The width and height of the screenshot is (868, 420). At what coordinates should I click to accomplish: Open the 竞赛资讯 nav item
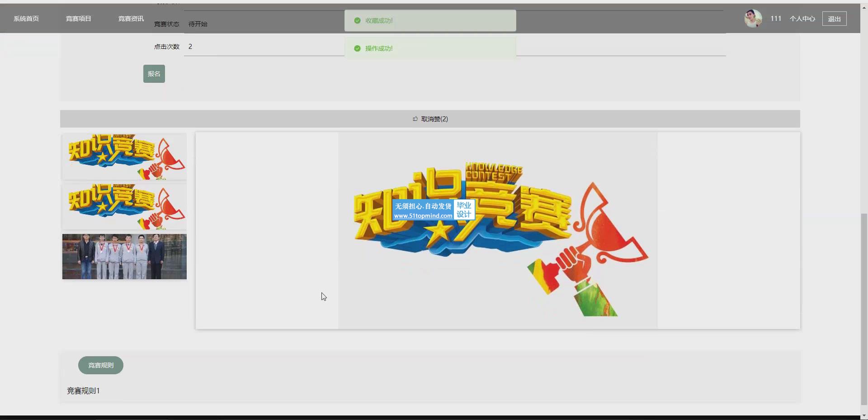tap(131, 19)
